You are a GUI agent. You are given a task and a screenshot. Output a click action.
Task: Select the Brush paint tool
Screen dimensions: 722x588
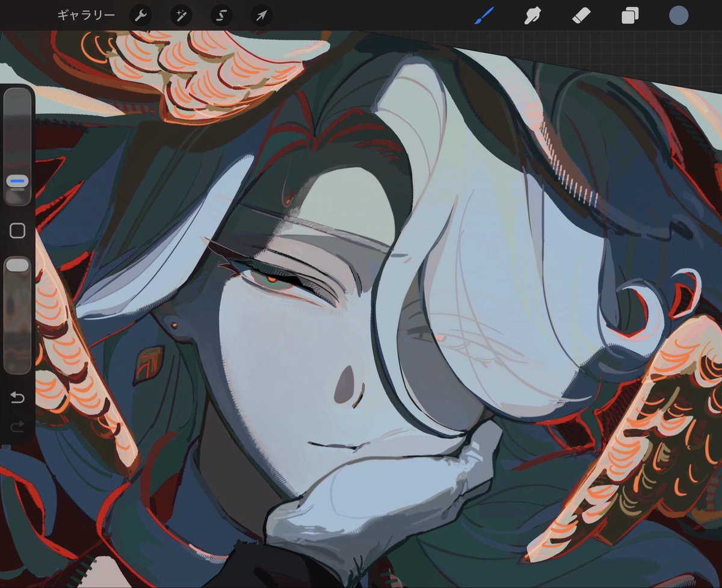pyautogui.click(x=483, y=16)
